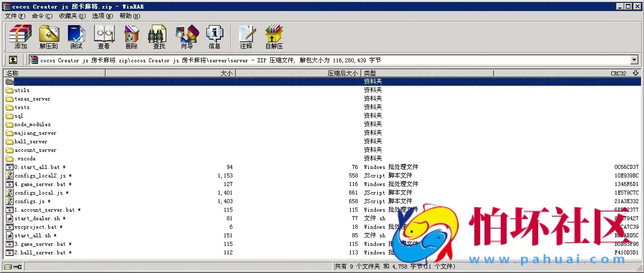The image size is (644, 273).
Task: Sort by the 名称 column header
Action: pos(54,73)
